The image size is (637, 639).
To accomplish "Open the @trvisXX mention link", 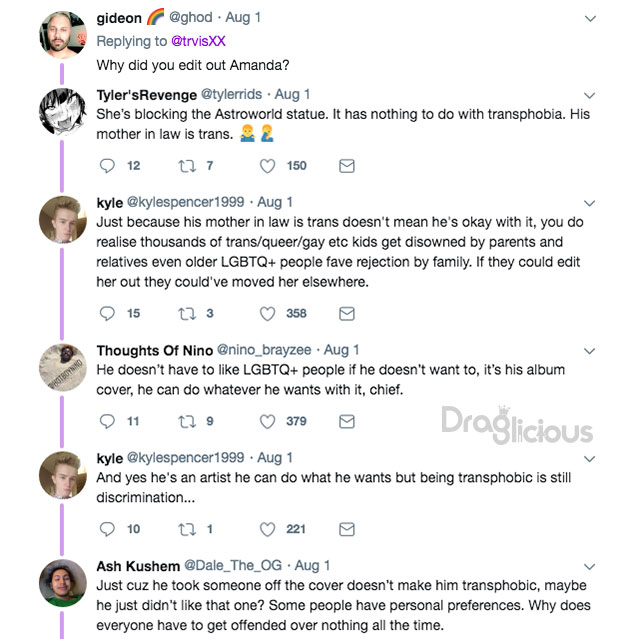I will click(x=198, y=41).
